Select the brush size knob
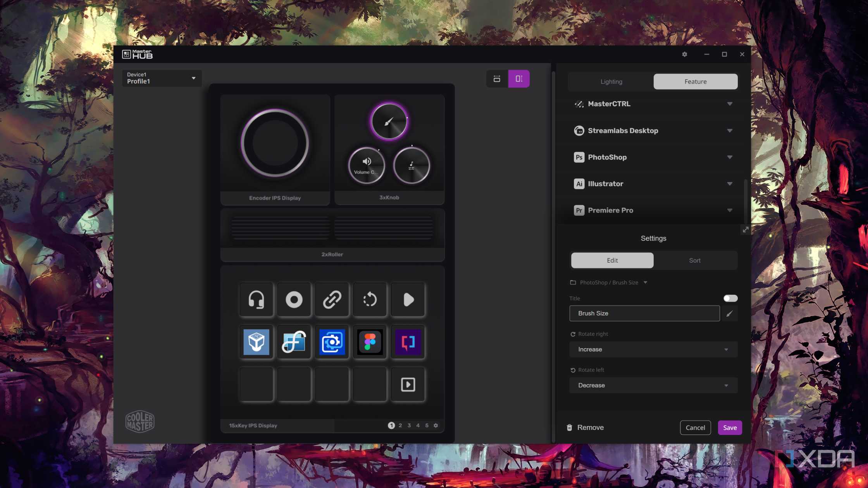The height and width of the screenshot is (488, 868). (389, 122)
